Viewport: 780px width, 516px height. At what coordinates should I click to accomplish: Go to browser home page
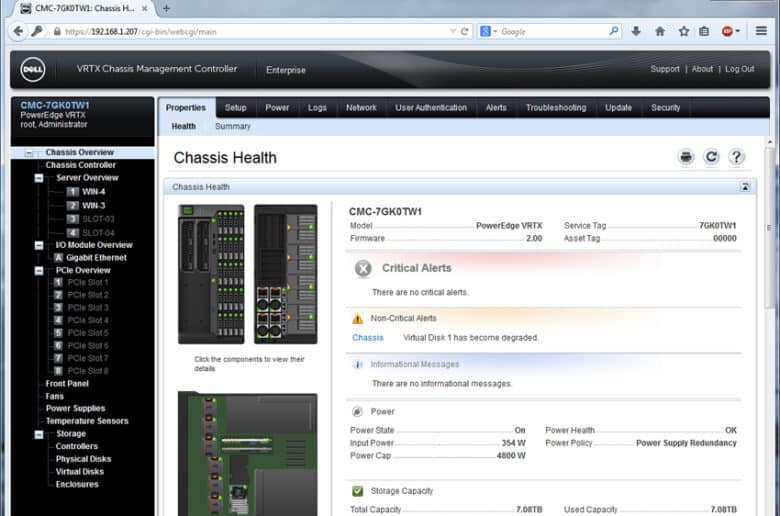tap(660, 31)
